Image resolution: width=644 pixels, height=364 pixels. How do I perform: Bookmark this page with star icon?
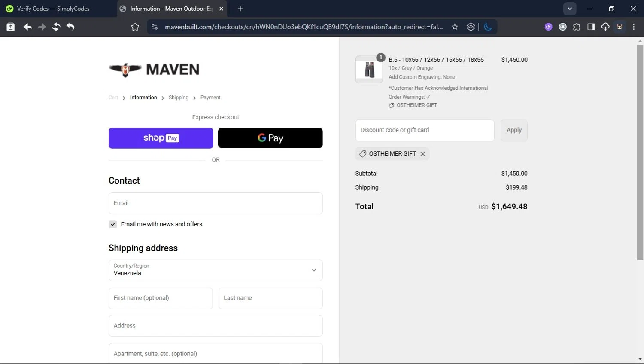tap(455, 27)
